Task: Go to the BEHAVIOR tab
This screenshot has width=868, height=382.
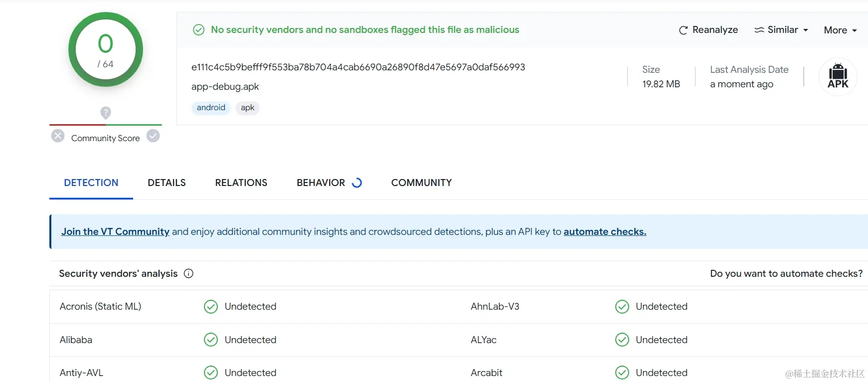Action: click(321, 183)
